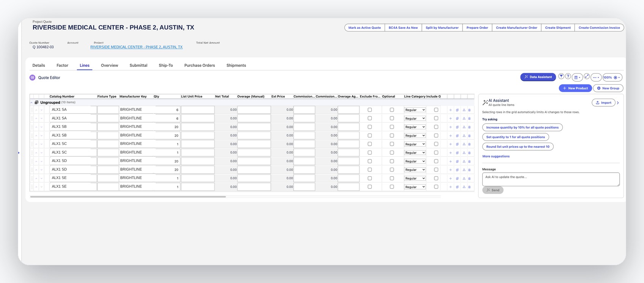Click the purple Quote Editor icon
This screenshot has height=283, width=644.
[32, 77]
